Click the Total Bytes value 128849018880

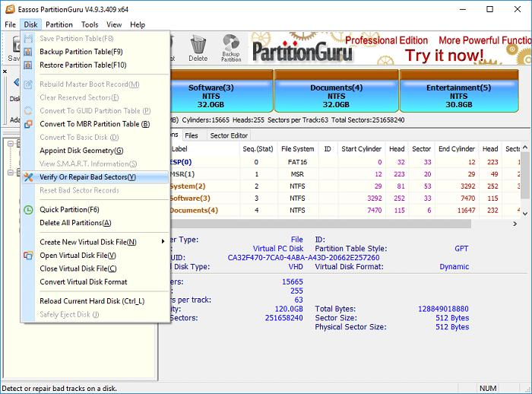tap(443, 309)
